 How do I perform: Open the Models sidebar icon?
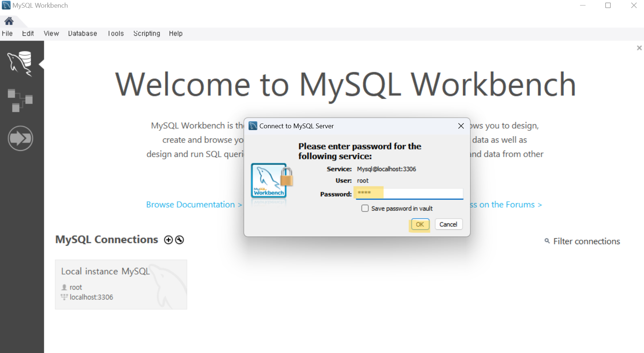tap(20, 100)
